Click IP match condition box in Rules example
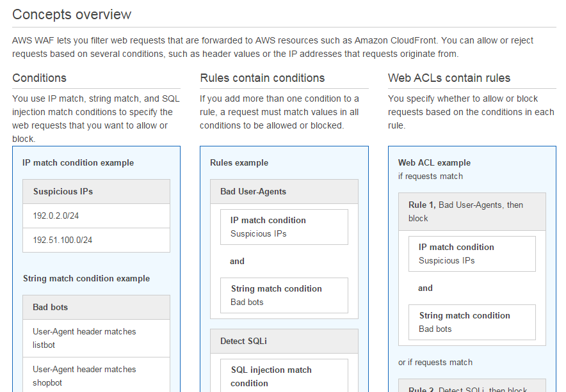The height and width of the screenshot is (392, 566). 284,227
